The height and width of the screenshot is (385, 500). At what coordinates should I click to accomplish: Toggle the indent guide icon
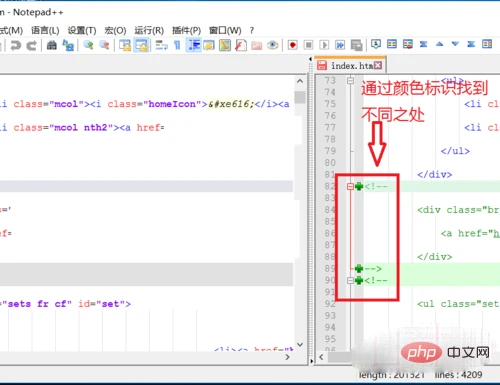click(194, 45)
